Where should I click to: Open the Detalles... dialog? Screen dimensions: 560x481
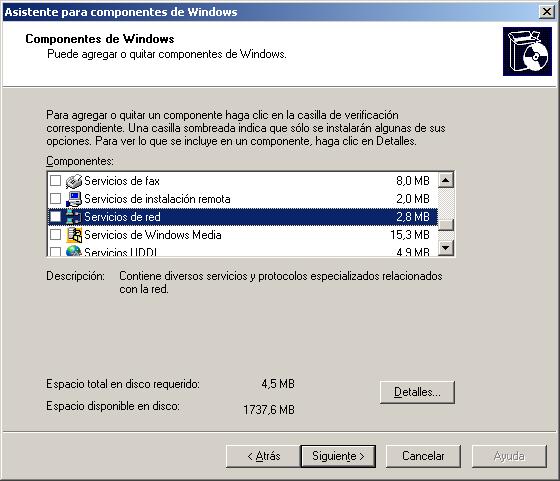pyautogui.click(x=417, y=392)
